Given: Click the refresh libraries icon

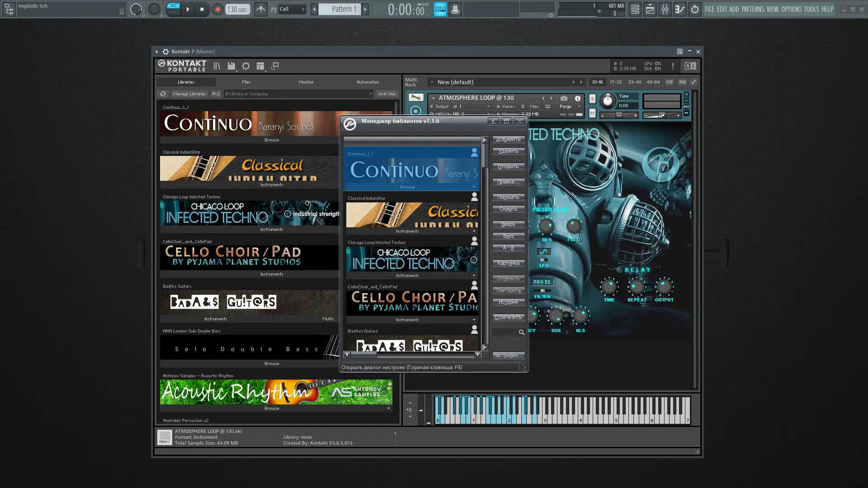Looking at the screenshot, I should 163,94.
